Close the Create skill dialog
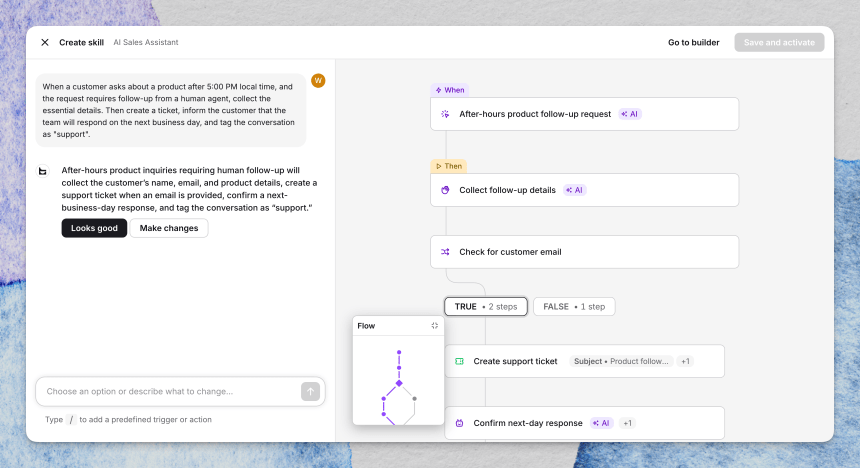This screenshot has width=860, height=468. tap(45, 42)
